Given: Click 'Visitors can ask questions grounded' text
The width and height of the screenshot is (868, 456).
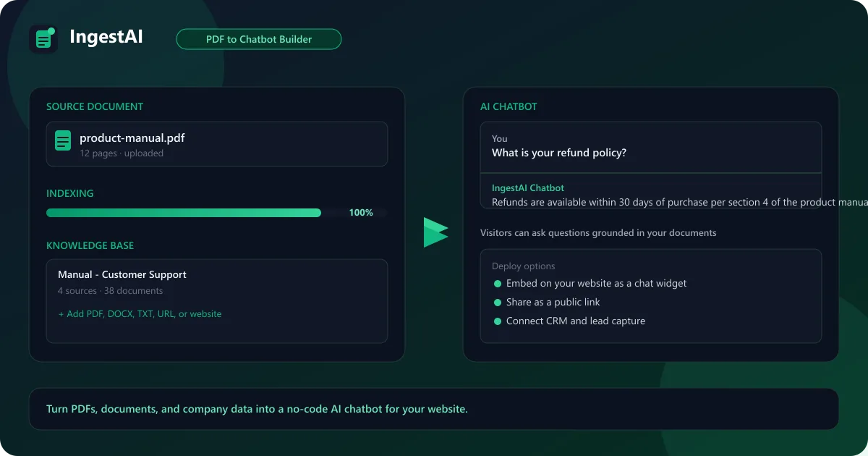Looking at the screenshot, I should pos(598,233).
